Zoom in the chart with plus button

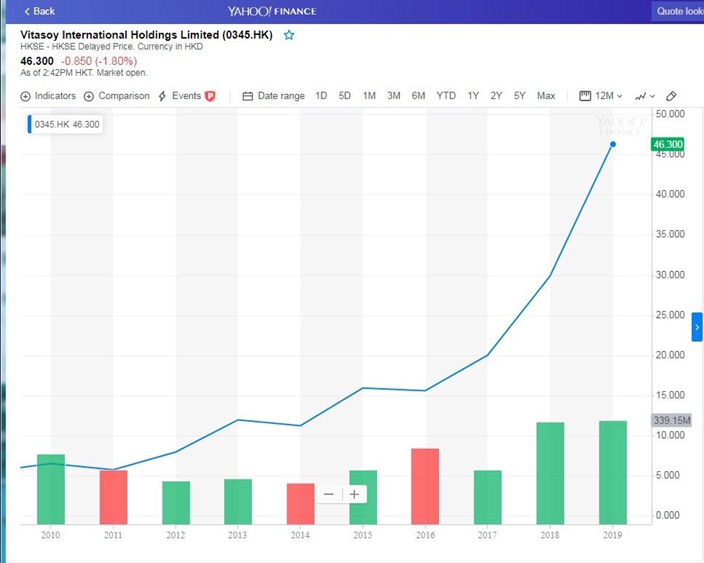pos(354,494)
